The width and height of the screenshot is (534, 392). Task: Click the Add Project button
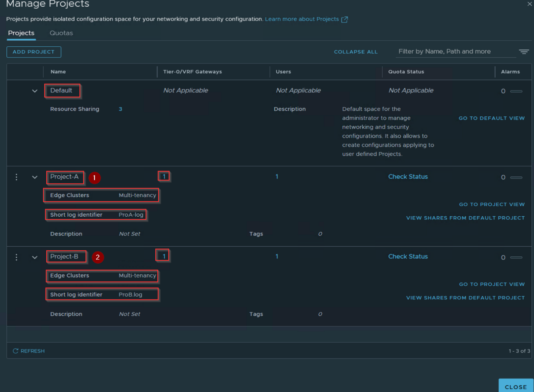34,52
